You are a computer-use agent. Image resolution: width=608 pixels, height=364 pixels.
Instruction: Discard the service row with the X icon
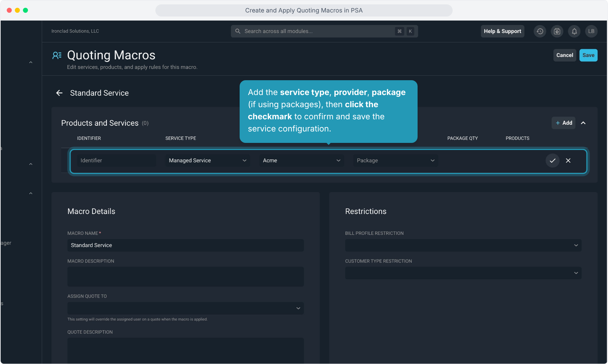[x=568, y=161]
